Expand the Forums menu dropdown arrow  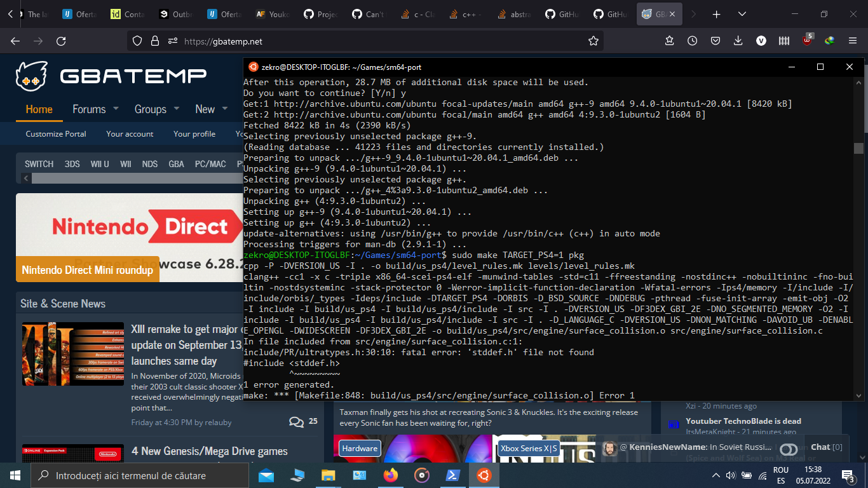[x=116, y=109]
